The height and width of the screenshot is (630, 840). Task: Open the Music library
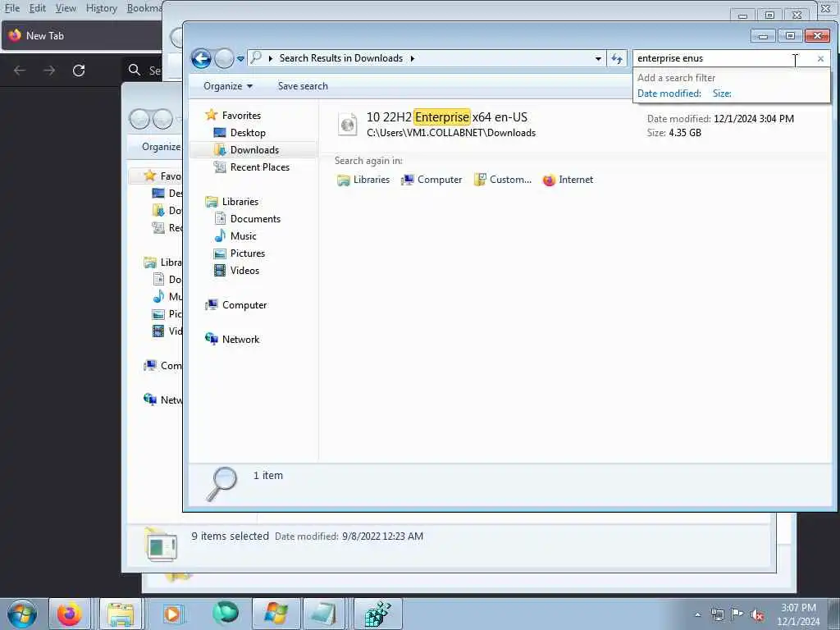(x=243, y=235)
